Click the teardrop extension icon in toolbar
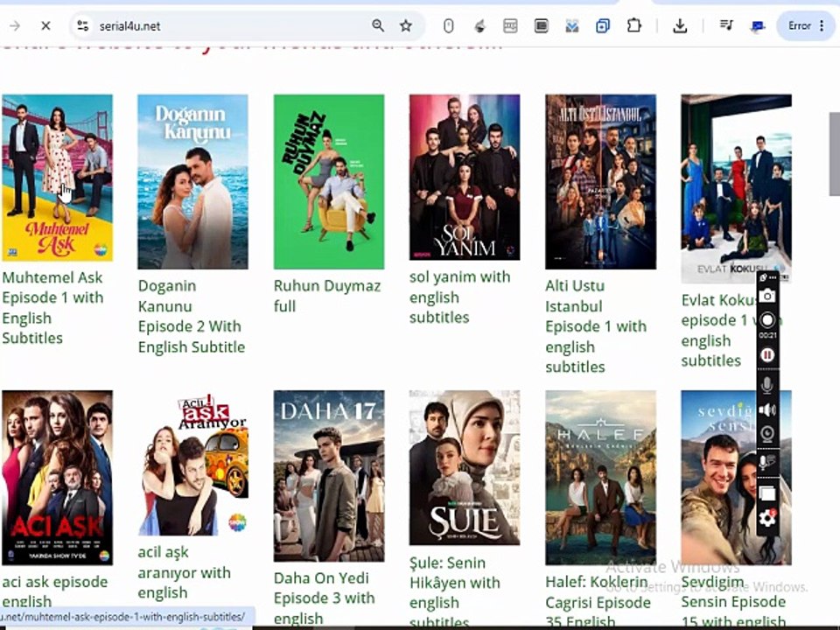Image resolution: width=840 pixels, height=630 pixels. pyautogui.click(x=480, y=25)
